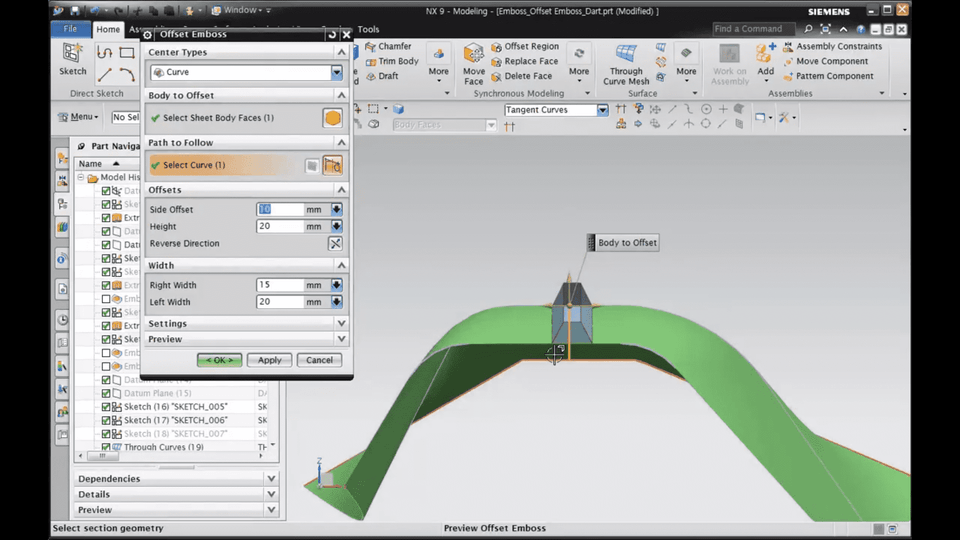
Task: Expand the Preview section in Offset Emboss dialog
Action: tap(341, 339)
